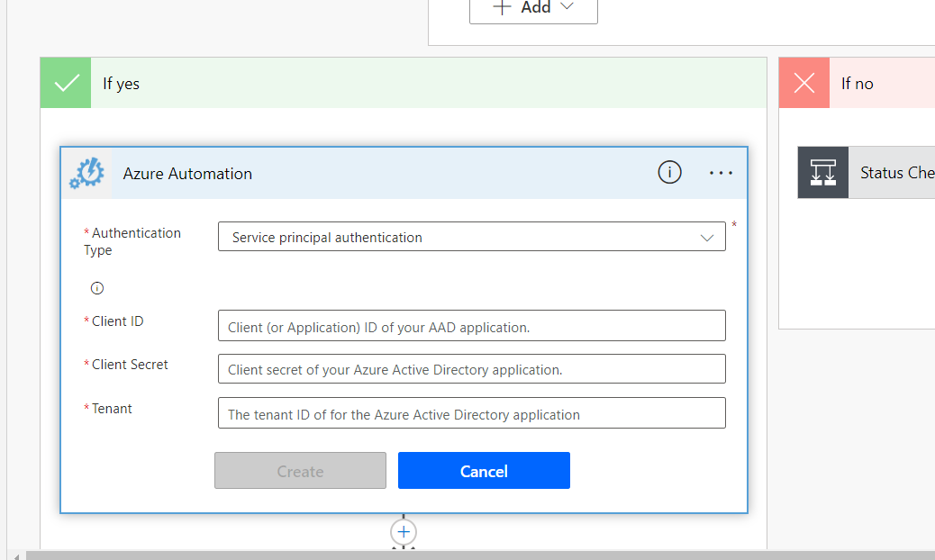Open the Status Che… action card

click(x=867, y=172)
